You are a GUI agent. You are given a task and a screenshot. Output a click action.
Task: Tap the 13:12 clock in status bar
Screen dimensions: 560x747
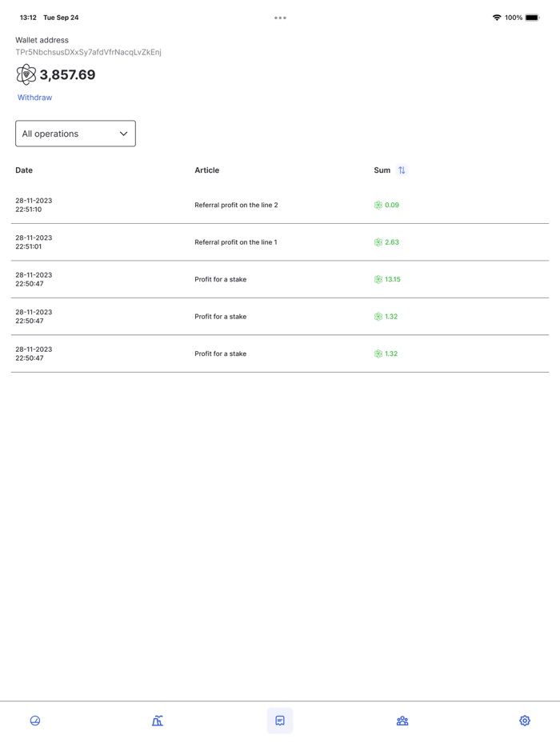28,18
